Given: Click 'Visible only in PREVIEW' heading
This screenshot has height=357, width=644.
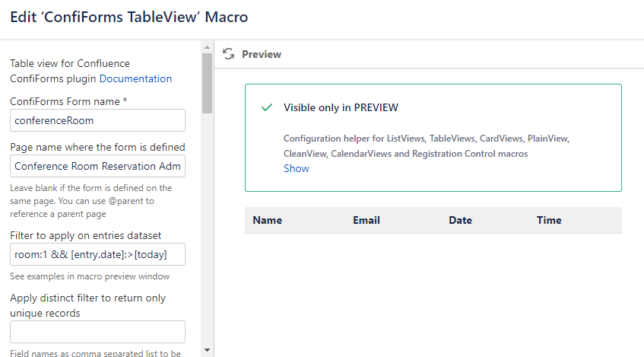Looking at the screenshot, I should pyautogui.click(x=341, y=108).
